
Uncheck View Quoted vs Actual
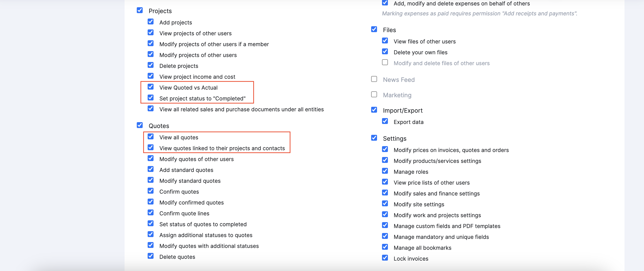tap(151, 87)
